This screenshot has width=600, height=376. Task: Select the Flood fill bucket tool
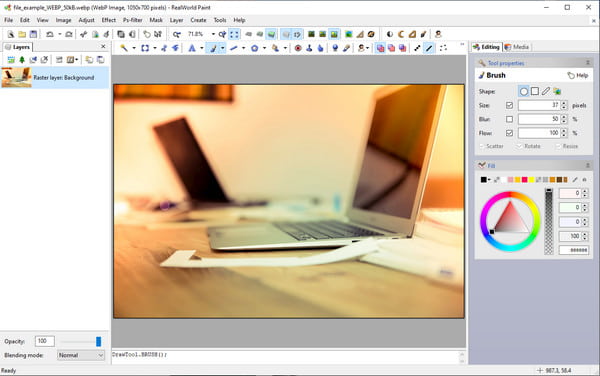(275, 48)
